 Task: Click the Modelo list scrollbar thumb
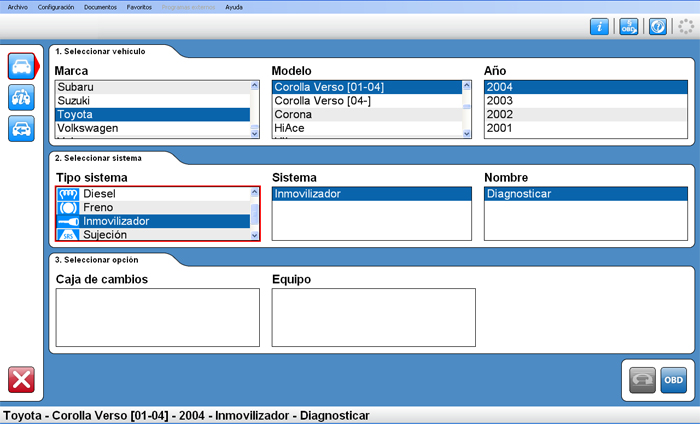tap(467, 107)
